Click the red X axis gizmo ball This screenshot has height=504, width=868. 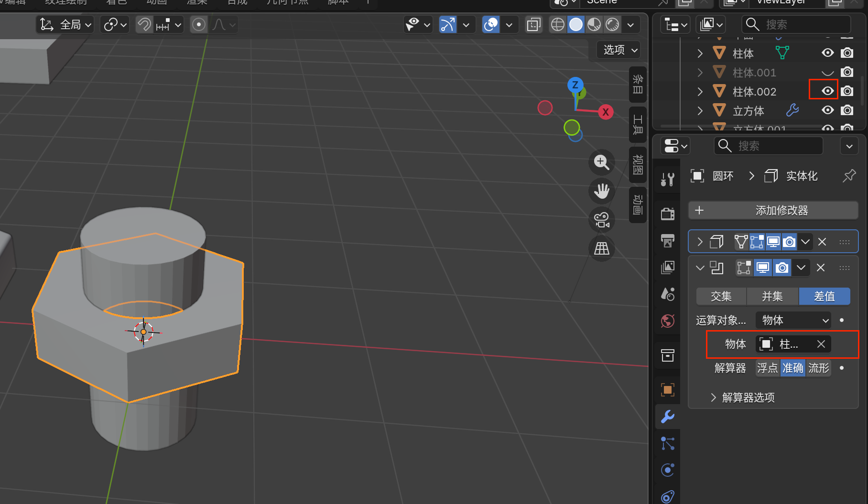tap(606, 112)
